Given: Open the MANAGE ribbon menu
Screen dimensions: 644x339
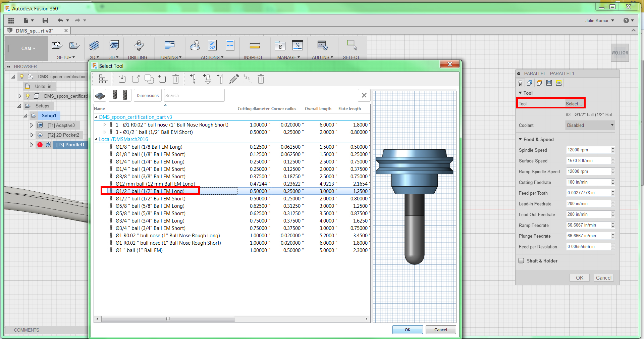Looking at the screenshot, I should click(288, 57).
